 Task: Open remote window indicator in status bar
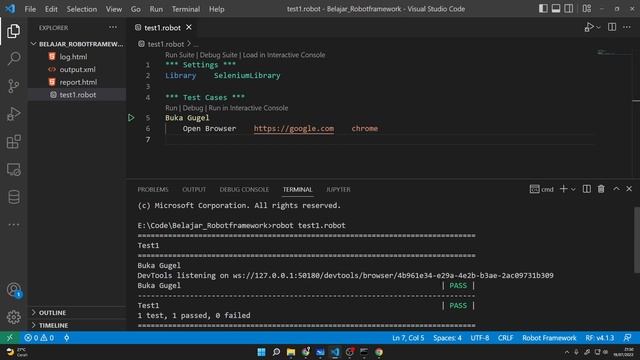point(9,338)
